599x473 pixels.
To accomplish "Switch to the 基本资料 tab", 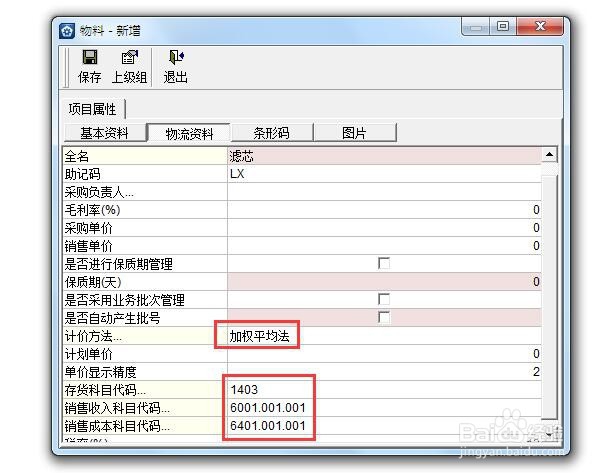I will coord(105,133).
